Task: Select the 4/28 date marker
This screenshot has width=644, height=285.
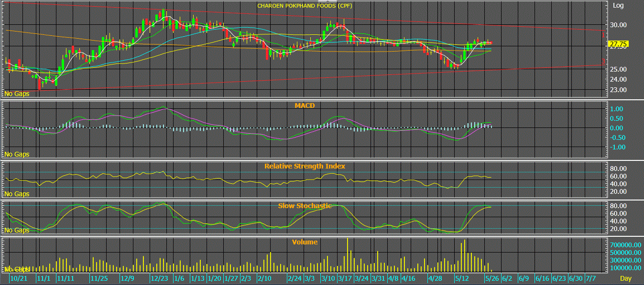Action: pyautogui.click(x=435, y=278)
